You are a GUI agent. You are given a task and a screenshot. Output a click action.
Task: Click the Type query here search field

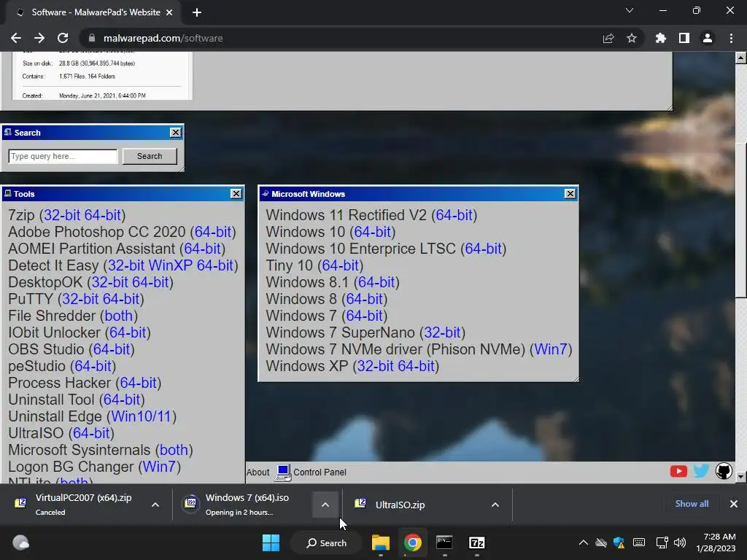(x=63, y=156)
